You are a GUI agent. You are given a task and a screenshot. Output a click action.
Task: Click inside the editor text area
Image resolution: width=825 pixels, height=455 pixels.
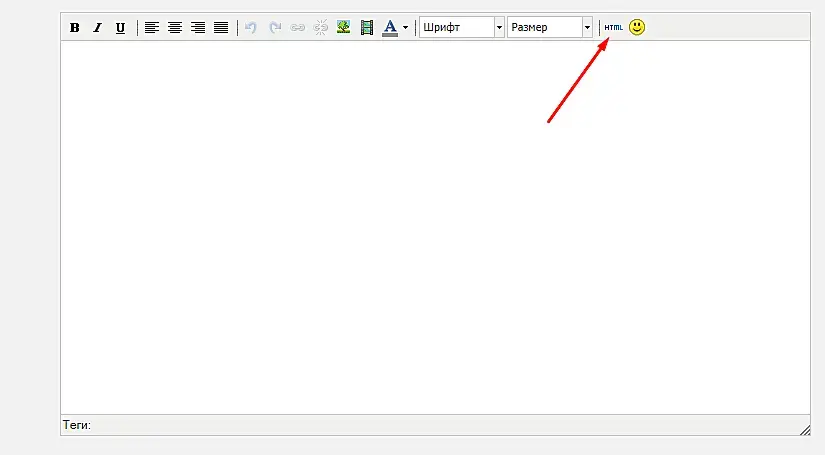pos(436,227)
